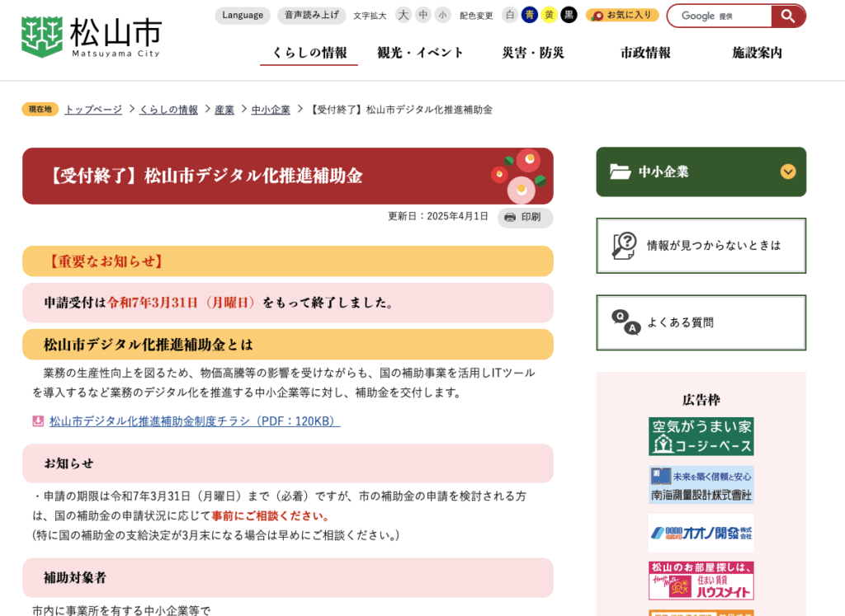Open the Language selector
Image resolution: width=845 pixels, height=616 pixels.
point(243,15)
